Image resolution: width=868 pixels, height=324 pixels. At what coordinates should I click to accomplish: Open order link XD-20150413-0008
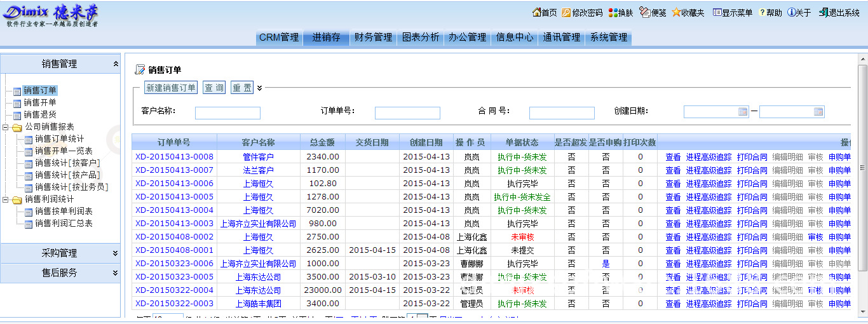tap(174, 157)
